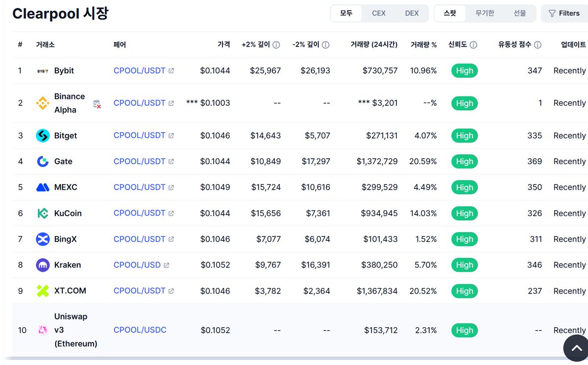Show info icon next to 유동성 점수
This screenshot has width=588, height=365.
(538, 45)
